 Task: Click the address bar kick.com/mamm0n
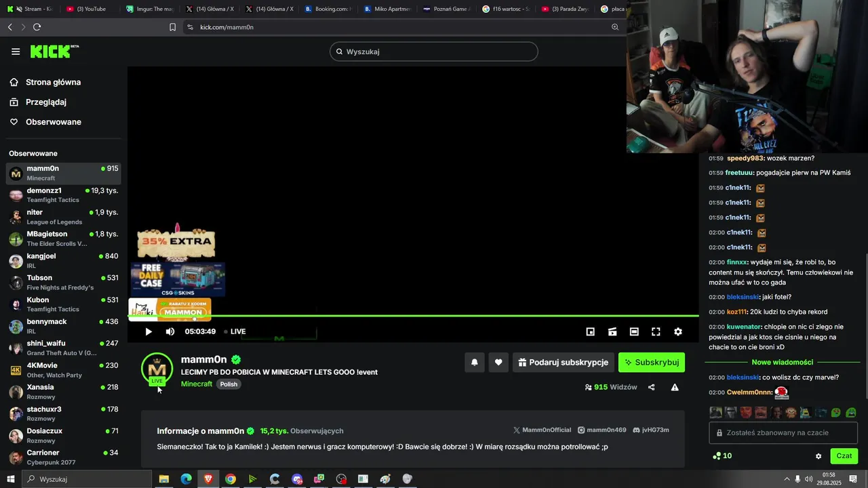226,27
